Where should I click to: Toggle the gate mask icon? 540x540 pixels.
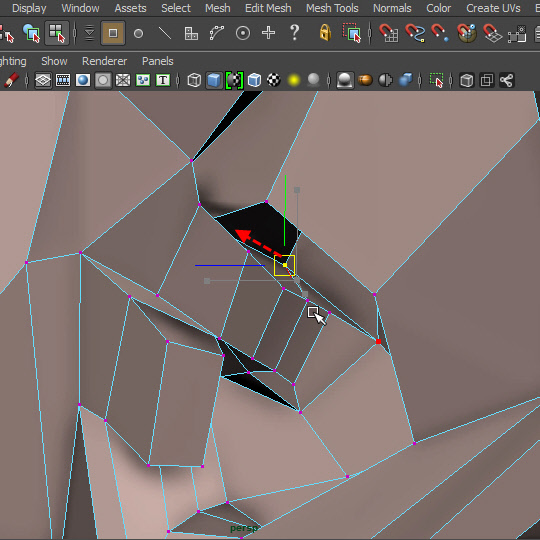103,81
